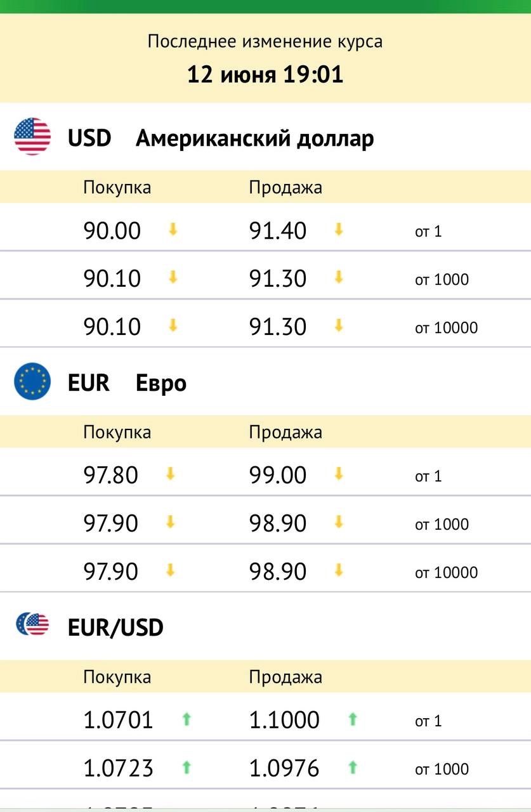Click green up arrow beside 1.0976

[353, 768]
